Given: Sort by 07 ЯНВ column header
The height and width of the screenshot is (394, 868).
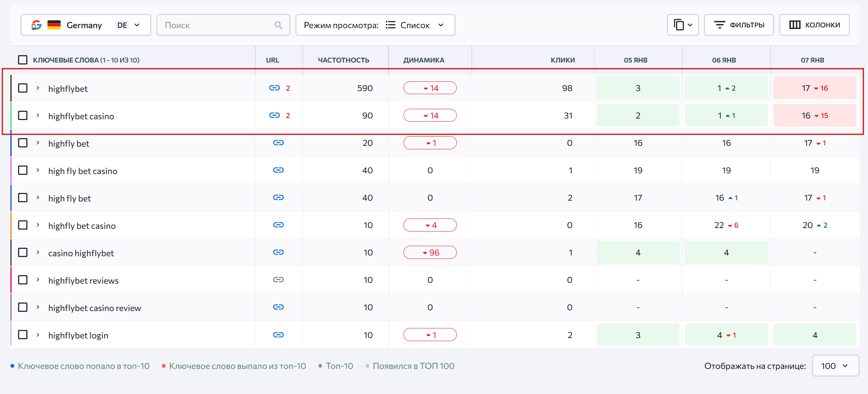Looking at the screenshot, I should 812,60.
